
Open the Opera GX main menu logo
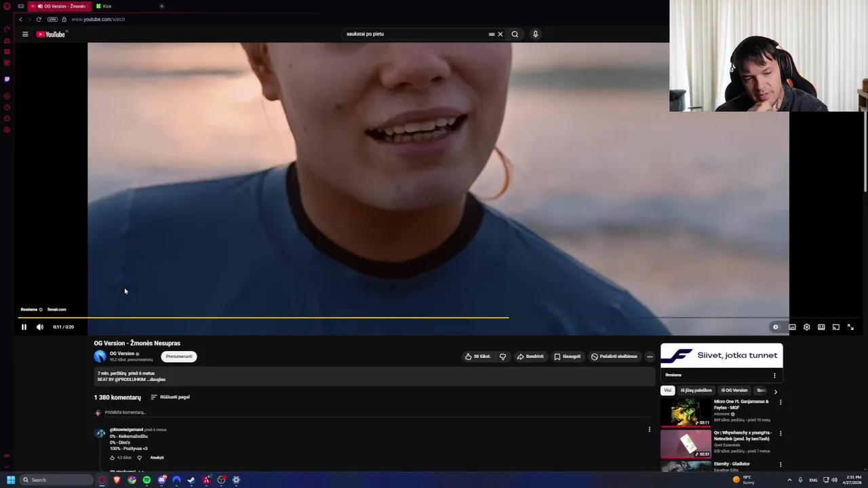(x=7, y=6)
